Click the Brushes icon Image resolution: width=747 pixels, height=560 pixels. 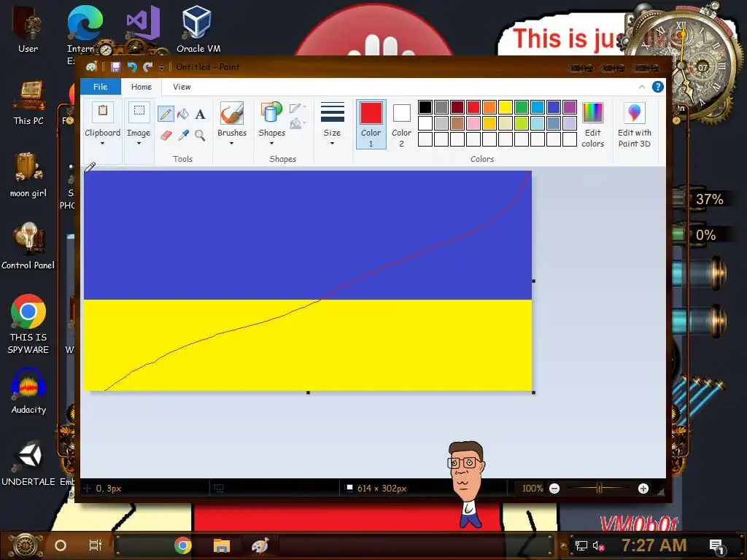pyautogui.click(x=232, y=113)
